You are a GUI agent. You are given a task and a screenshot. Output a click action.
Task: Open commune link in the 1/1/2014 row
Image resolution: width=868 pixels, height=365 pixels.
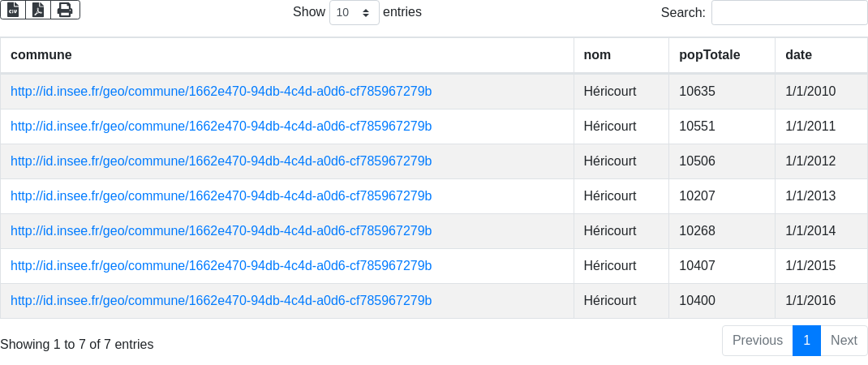[x=221, y=231]
